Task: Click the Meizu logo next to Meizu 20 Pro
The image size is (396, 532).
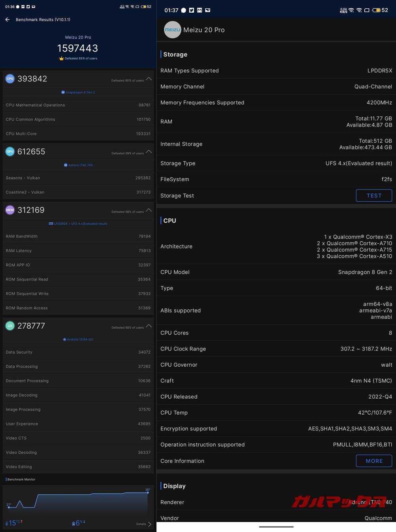Action: tap(172, 30)
